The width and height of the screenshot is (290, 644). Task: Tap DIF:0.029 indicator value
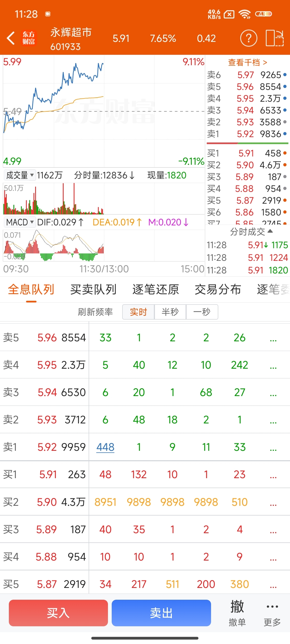(60, 222)
